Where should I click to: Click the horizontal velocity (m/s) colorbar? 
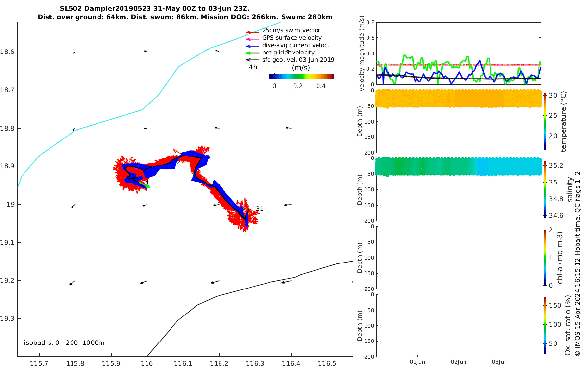click(301, 76)
